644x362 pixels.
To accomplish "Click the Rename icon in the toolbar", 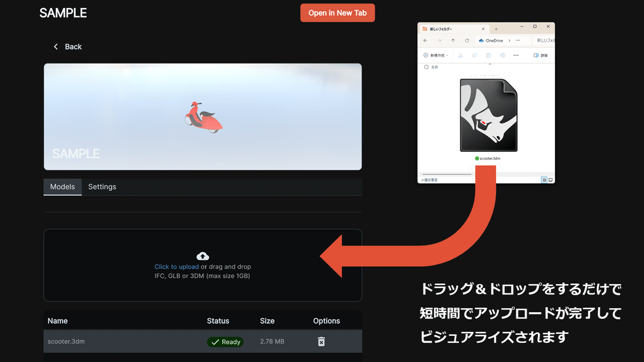I will tap(502, 55).
